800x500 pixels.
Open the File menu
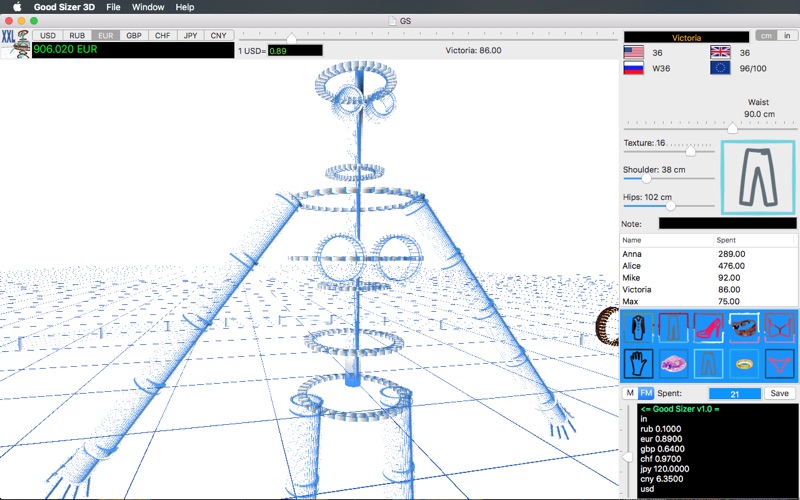click(113, 7)
